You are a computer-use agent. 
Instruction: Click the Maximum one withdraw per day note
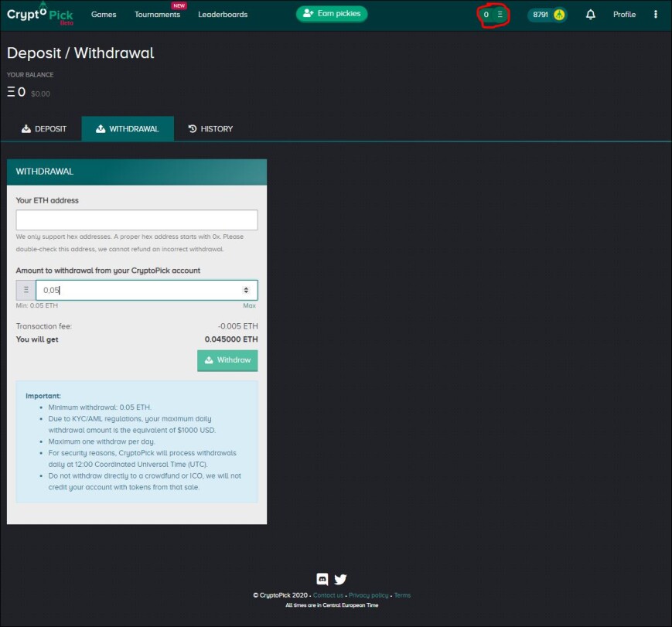(101, 441)
